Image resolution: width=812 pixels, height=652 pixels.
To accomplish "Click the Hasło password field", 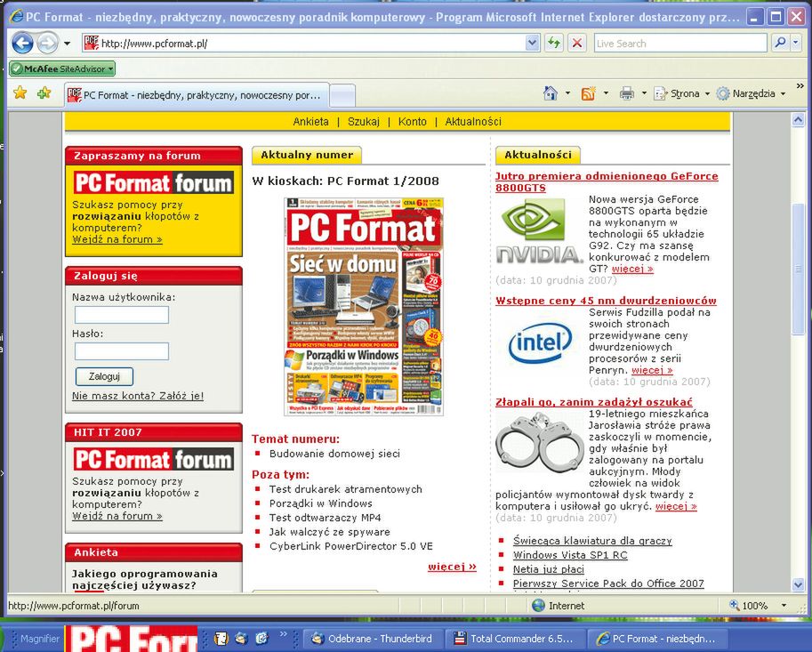I will click(x=122, y=351).
